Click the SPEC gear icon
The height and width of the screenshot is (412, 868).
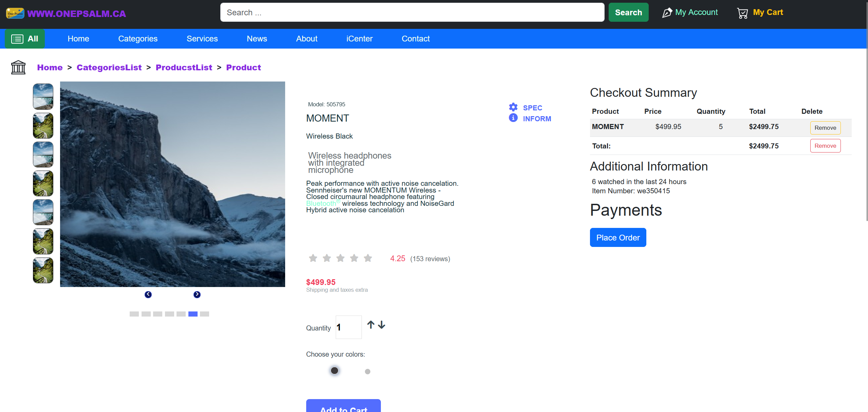coord(513,107)
